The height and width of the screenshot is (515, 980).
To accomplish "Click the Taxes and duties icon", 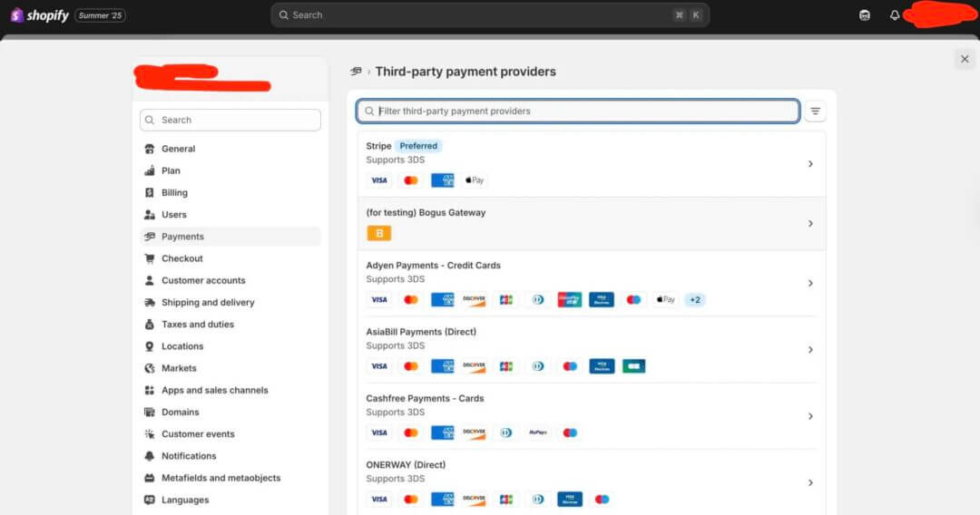I will [150, 324].
